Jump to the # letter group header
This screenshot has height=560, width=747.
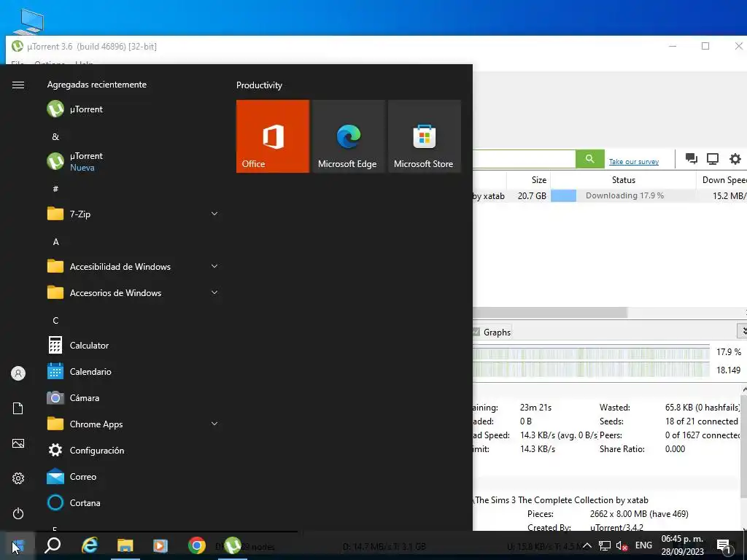tap(55, 189)
